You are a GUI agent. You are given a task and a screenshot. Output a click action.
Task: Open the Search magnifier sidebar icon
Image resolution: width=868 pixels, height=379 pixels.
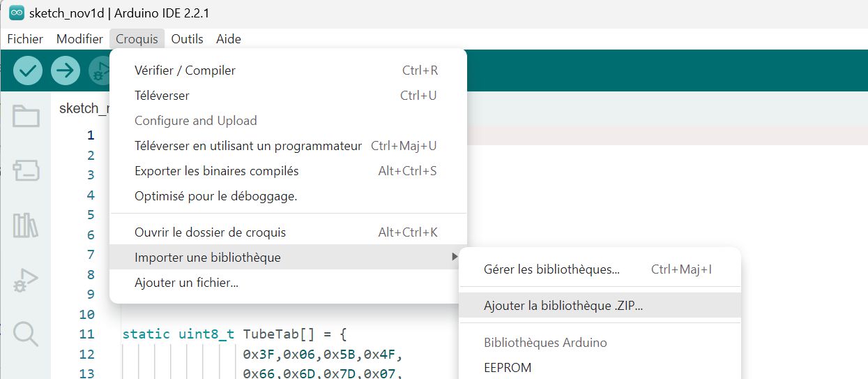[x=26, y=334]
